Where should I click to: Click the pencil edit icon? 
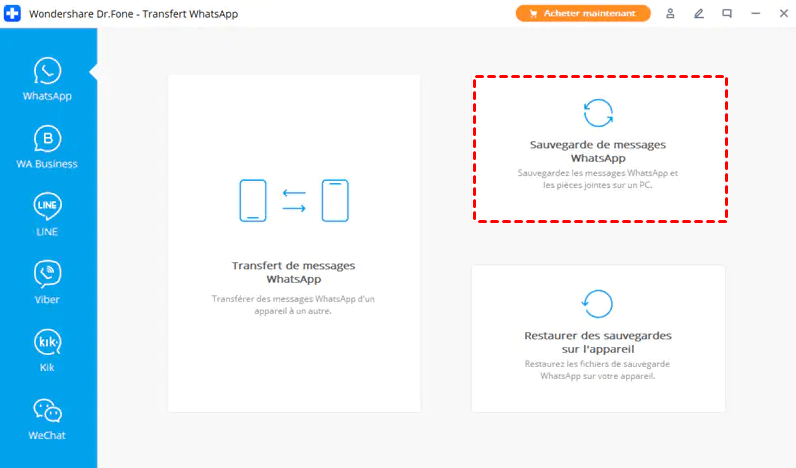pos(699,14)
